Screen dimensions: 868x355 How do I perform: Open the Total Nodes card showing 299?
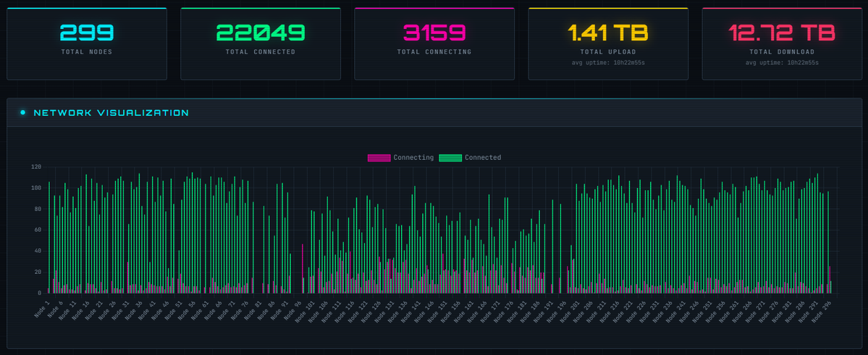tap(87, 43)
